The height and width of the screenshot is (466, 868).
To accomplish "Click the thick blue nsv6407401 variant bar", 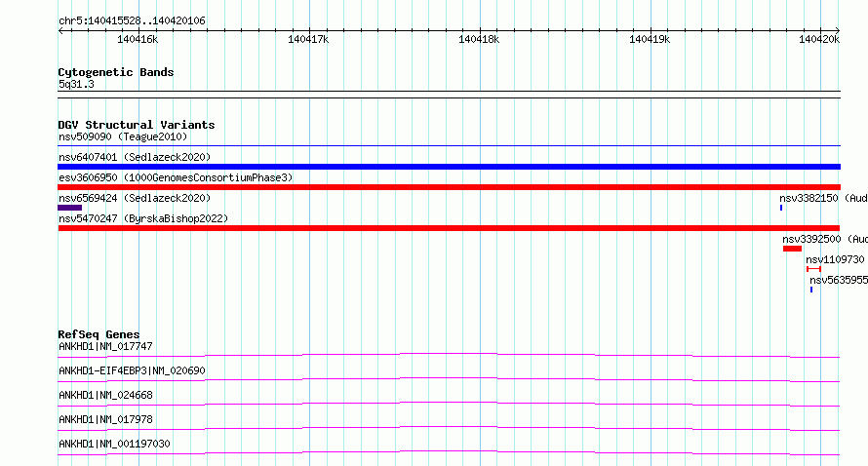I will [449, 167].
